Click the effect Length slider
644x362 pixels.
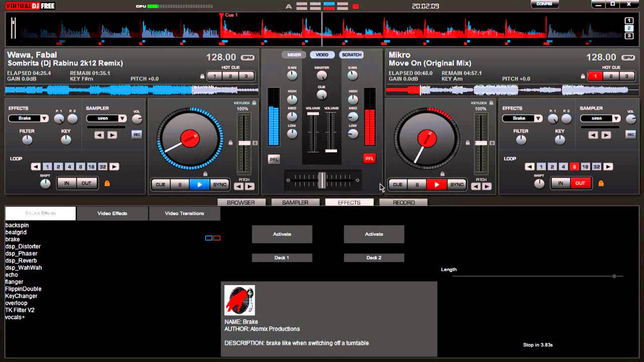tap(537, 276)
